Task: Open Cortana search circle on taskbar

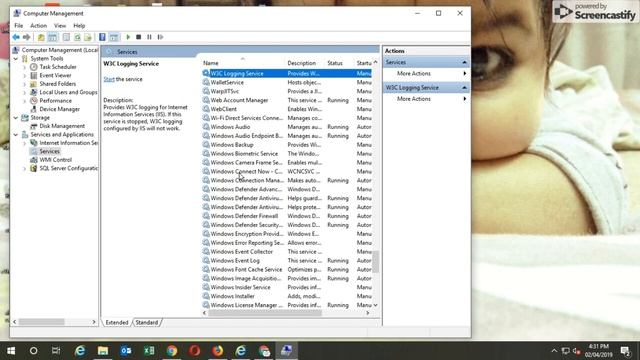Action: [x=33, y=351]
